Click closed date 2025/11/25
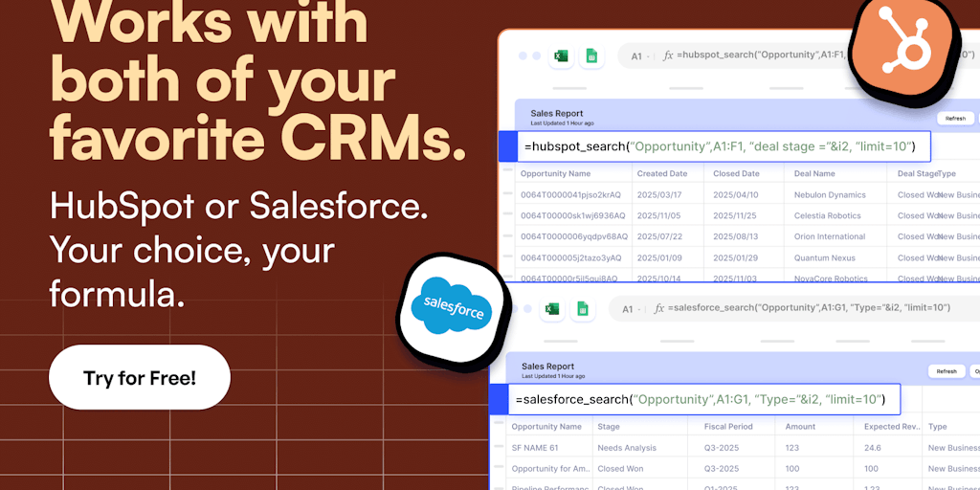Screen dimensions: 980x490 [736, 215]
